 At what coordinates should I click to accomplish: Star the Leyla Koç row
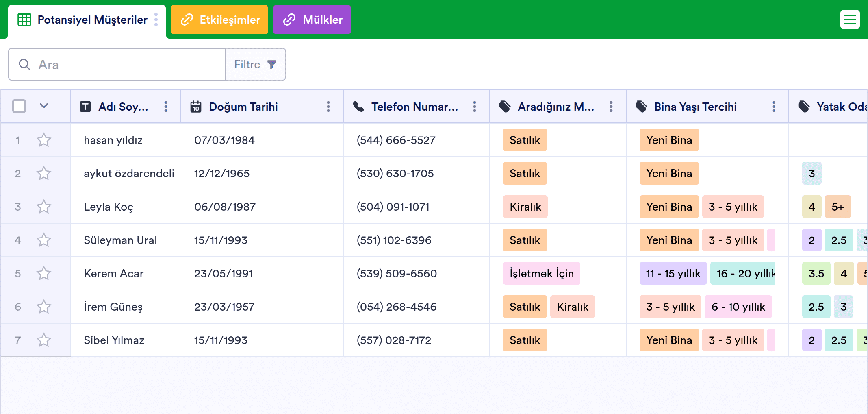click(44, 207)
